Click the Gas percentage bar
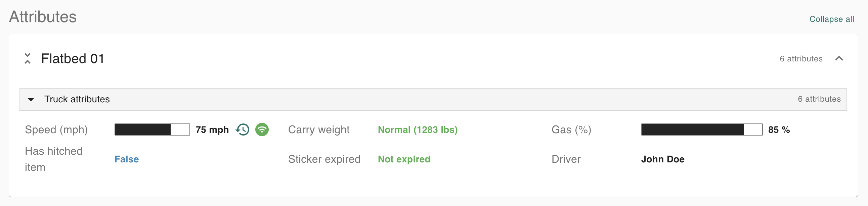The height and width of the screenshot is (206, 868). (701, 130)
